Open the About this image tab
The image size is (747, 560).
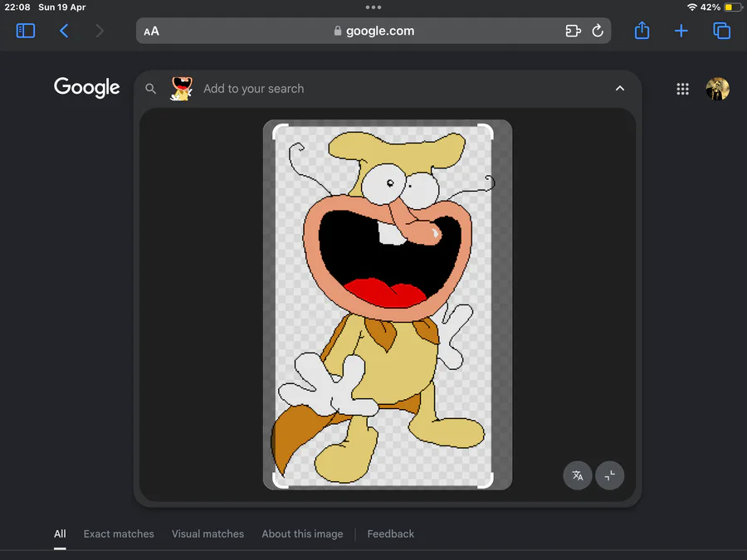[302, 533]
